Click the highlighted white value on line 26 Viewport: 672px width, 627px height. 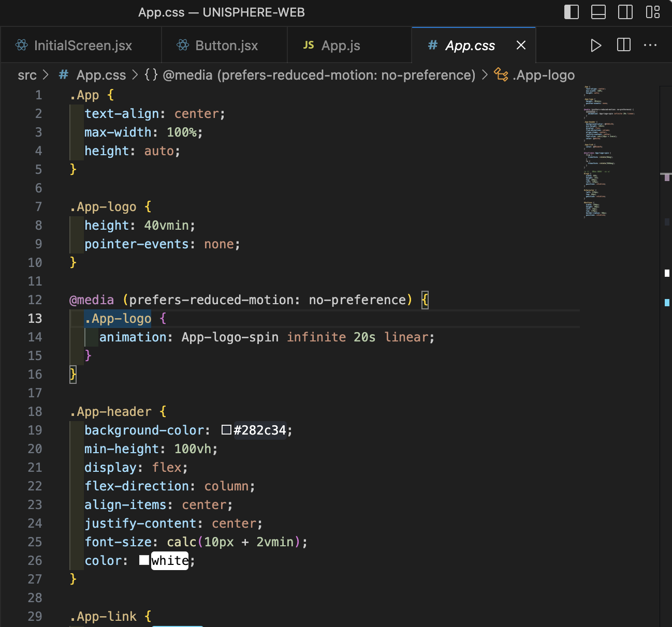[170, 561]
